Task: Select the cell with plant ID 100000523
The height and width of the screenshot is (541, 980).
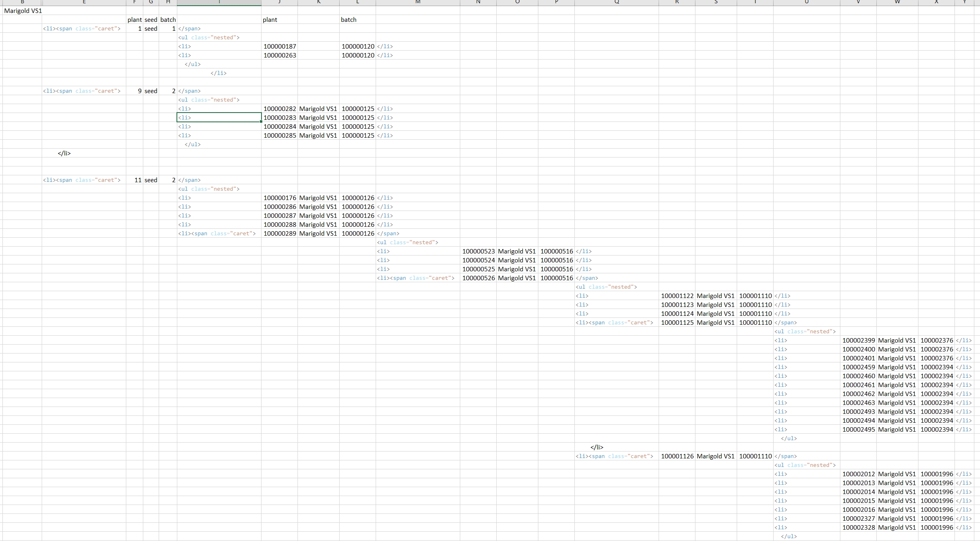Action: pos(478,251)
